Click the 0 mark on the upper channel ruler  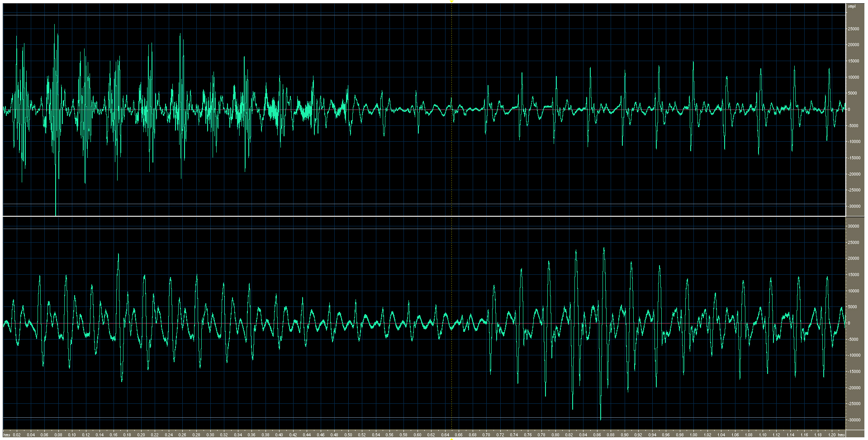pos(849,110)
